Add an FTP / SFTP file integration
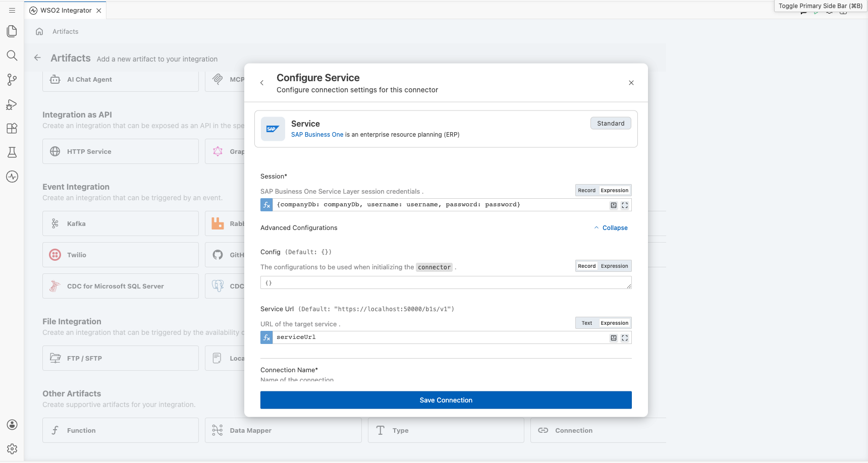The image size is (868, 463). (x=121, y=358)
